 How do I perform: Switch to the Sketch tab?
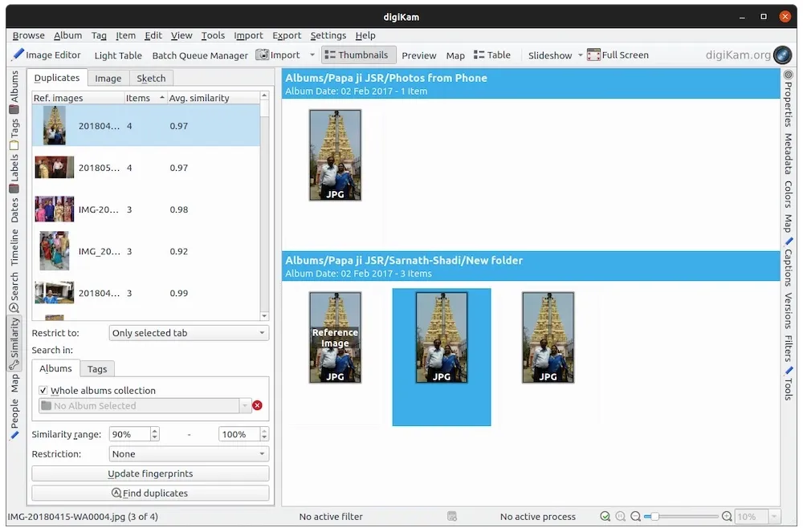pos(151,78)
